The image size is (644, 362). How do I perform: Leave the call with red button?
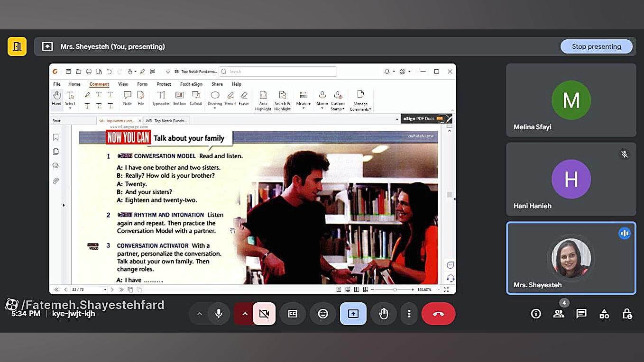pos(438,314)
